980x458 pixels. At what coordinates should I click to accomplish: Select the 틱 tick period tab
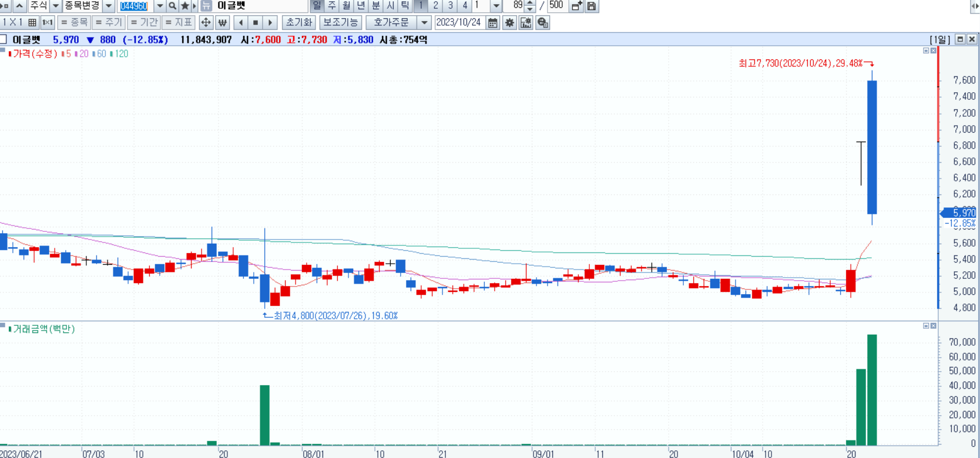(405, 6)
